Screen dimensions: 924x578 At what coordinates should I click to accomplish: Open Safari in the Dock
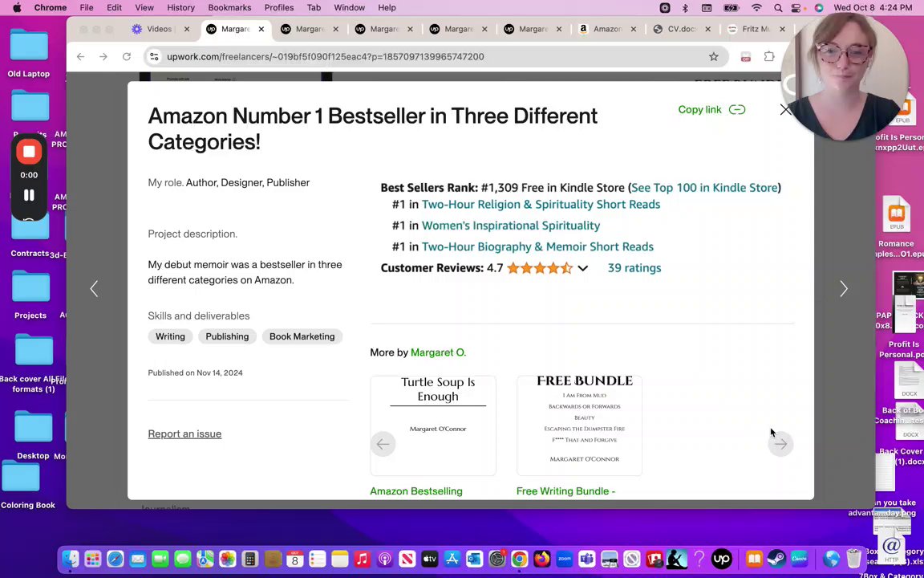pos(115,558)
